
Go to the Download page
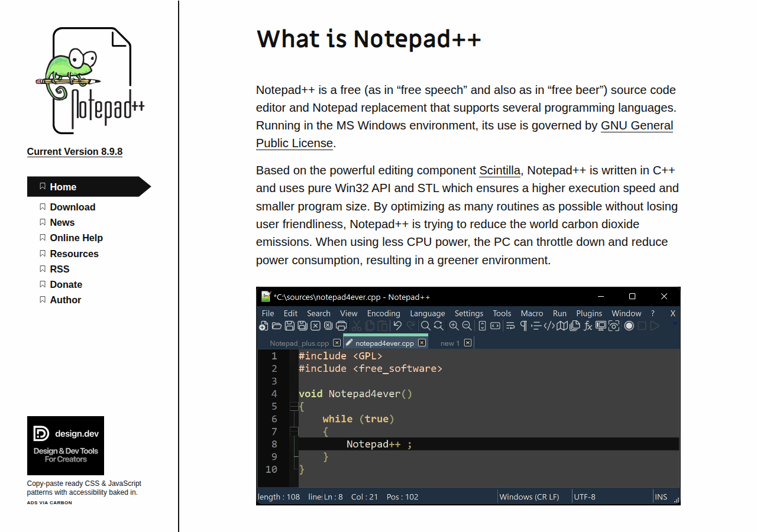(72, 207)
